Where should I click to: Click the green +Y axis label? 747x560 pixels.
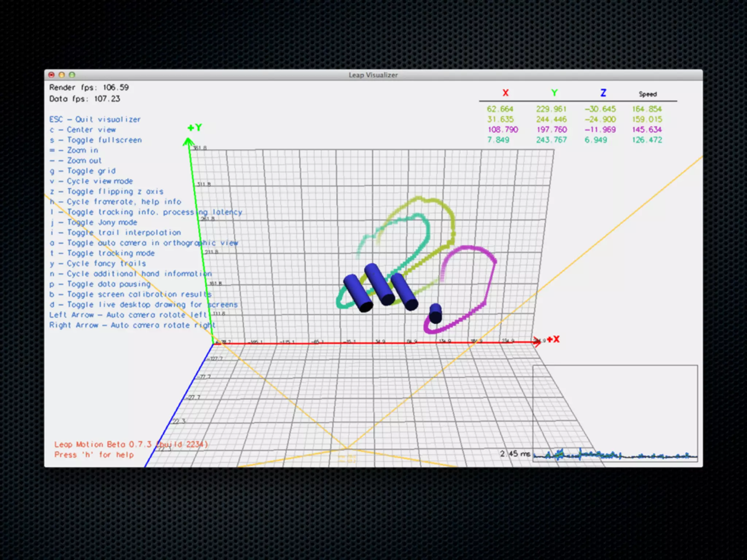pyautogui.click(x=194, y=128)
